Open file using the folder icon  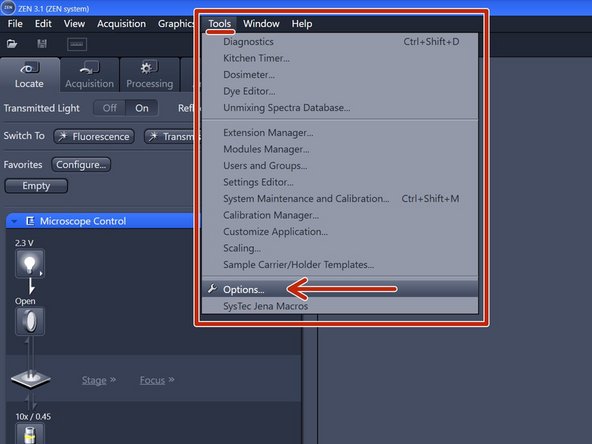click(x=12, y=44)
